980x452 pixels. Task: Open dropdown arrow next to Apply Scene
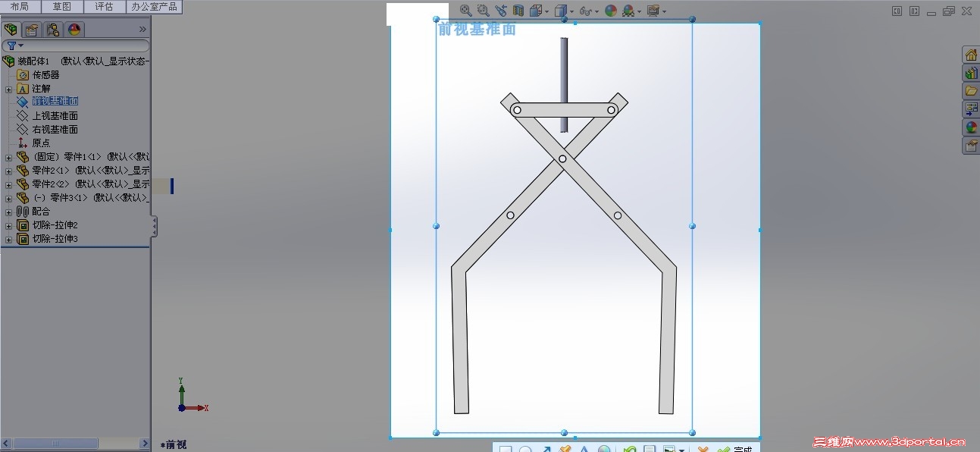click(640, 11)
